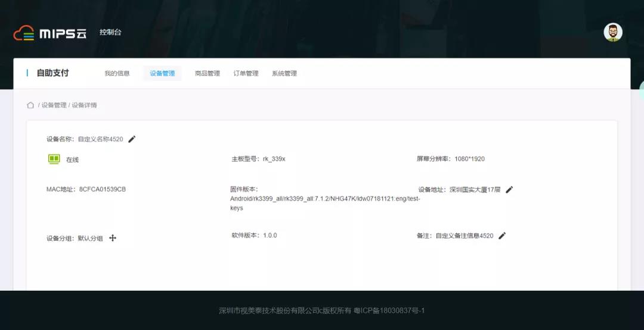Screen dimensions: 644x330
Task: Move device group with cross-arrows icon
Action: [113, 238]
